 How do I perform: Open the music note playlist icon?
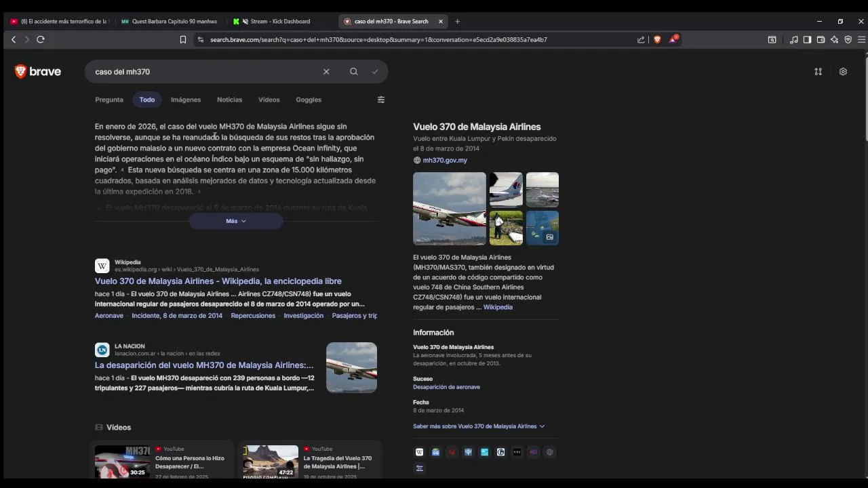(x=794, y=39)
